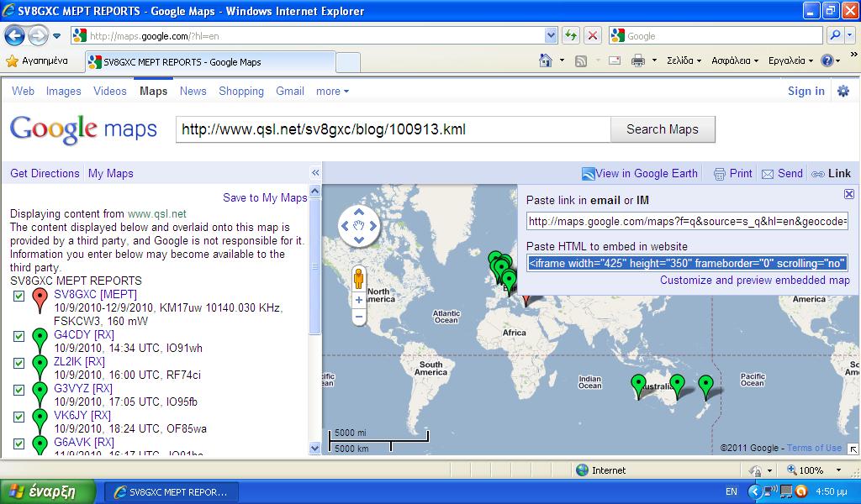Image resolution: width=861 pixels, height=504 pixels.
Task: Click the embed HTML iframe field
Action: pyautogui.click(x=688, y=263)
